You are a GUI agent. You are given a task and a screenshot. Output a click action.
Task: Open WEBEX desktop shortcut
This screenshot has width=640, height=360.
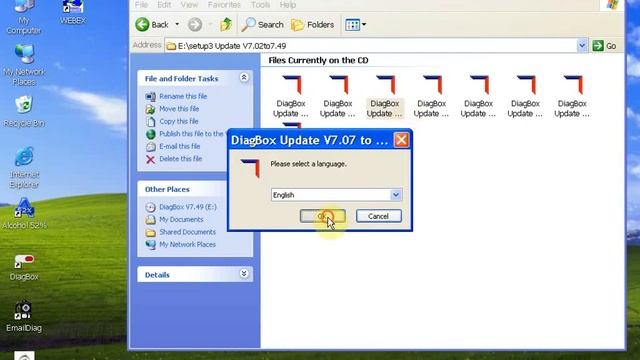click(72, 13)
